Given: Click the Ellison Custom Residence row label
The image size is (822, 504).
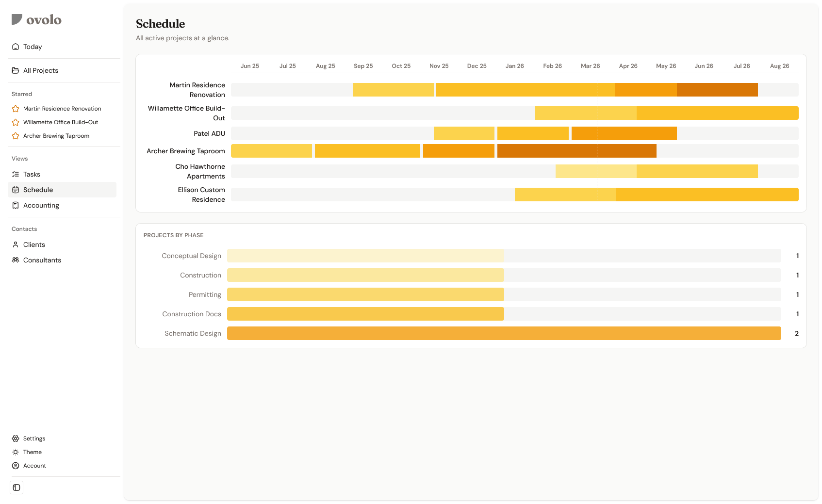Looking at the screenshot, I should click(x=201, y=195).
